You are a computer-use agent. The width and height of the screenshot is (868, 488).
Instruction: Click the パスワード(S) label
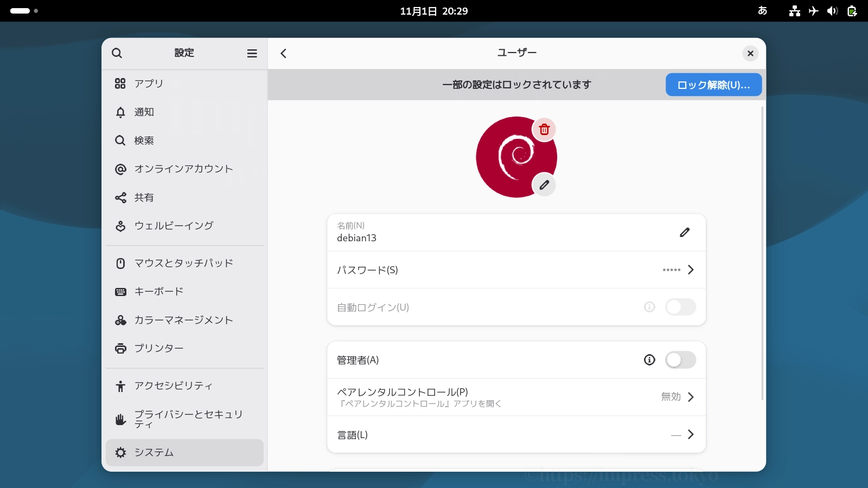pos(368,270)
